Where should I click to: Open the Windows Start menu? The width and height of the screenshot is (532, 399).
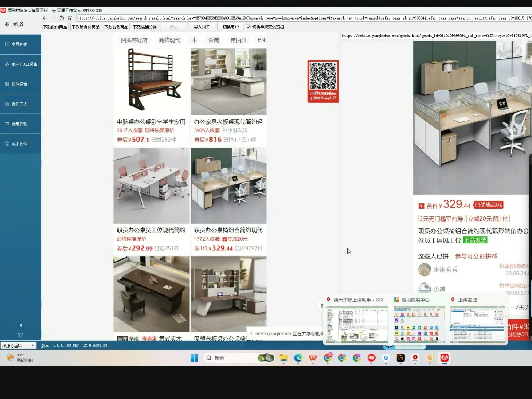click(x=194, y=358)
